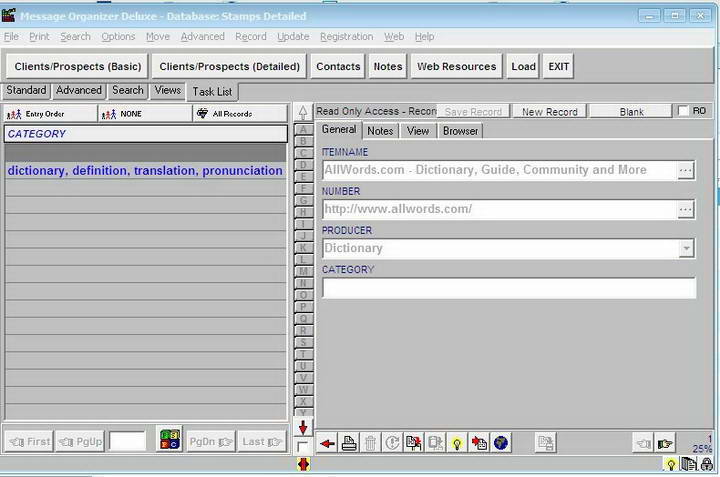Screen dimensions: 720x477
Task: Click the globe web icon
Action: tap(501, 443)
